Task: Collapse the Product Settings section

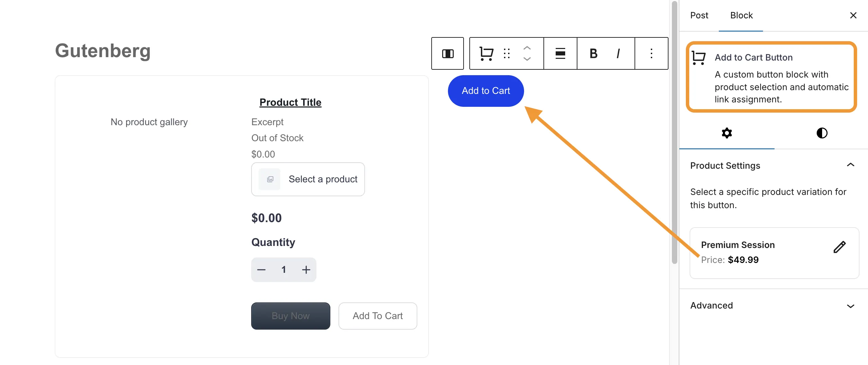Action: 851,165
